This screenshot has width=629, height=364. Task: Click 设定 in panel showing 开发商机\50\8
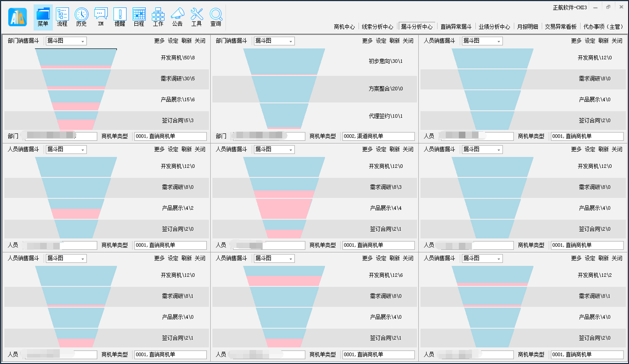[x=173, y=41]
